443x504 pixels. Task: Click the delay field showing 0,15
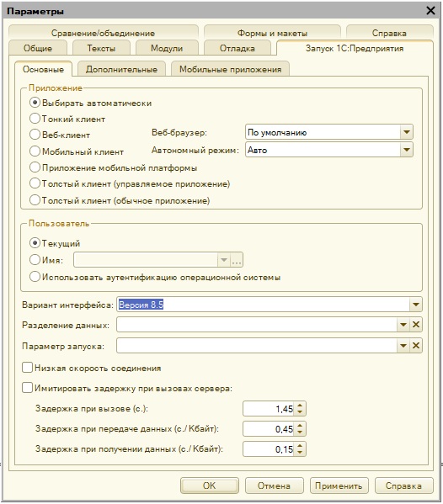pos(270,449)
